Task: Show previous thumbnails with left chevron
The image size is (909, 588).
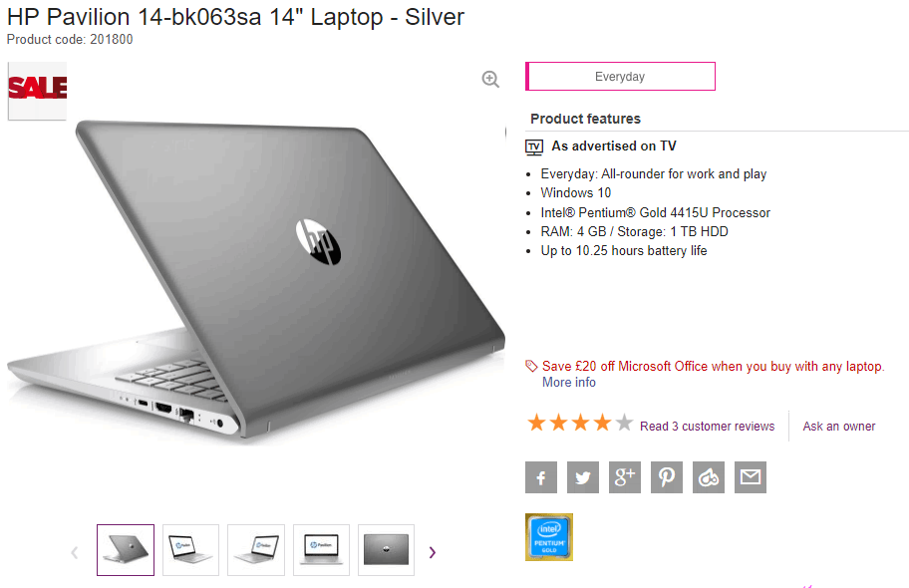Action: click(x=74, y=552)
